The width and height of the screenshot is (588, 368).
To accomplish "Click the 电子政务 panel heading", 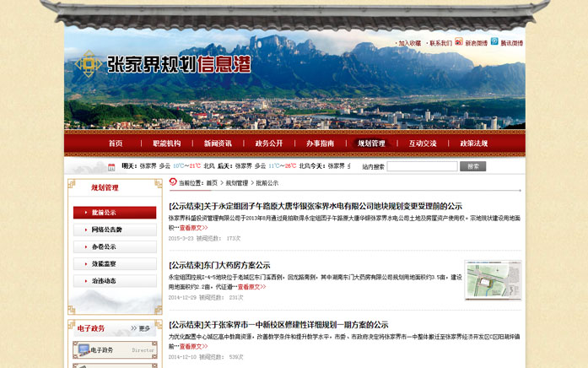I will coord(91,328).
